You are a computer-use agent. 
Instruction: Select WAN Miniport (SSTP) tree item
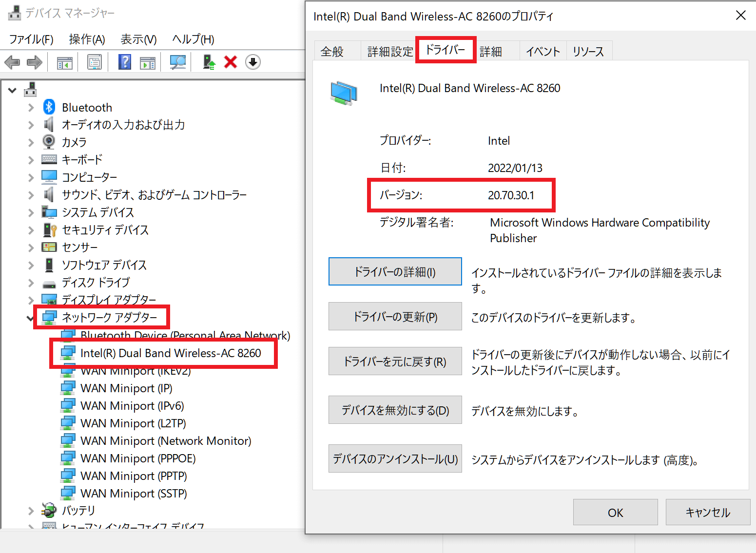[134, 493]
